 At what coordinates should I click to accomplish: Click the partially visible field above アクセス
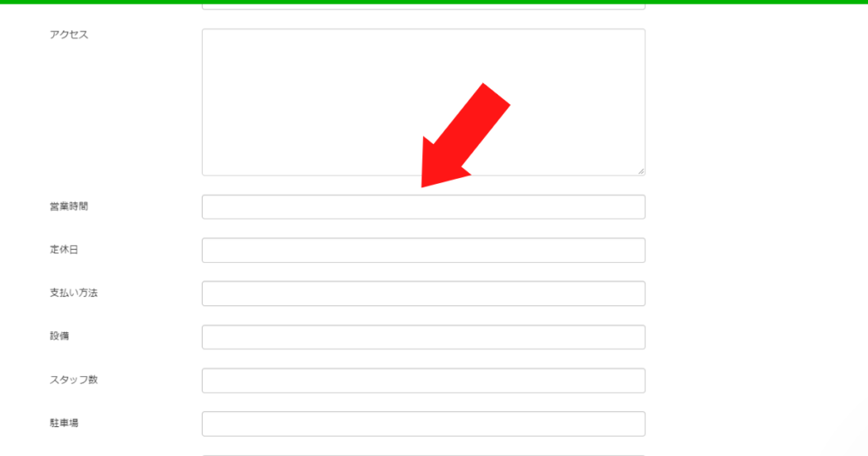(424, 7)
